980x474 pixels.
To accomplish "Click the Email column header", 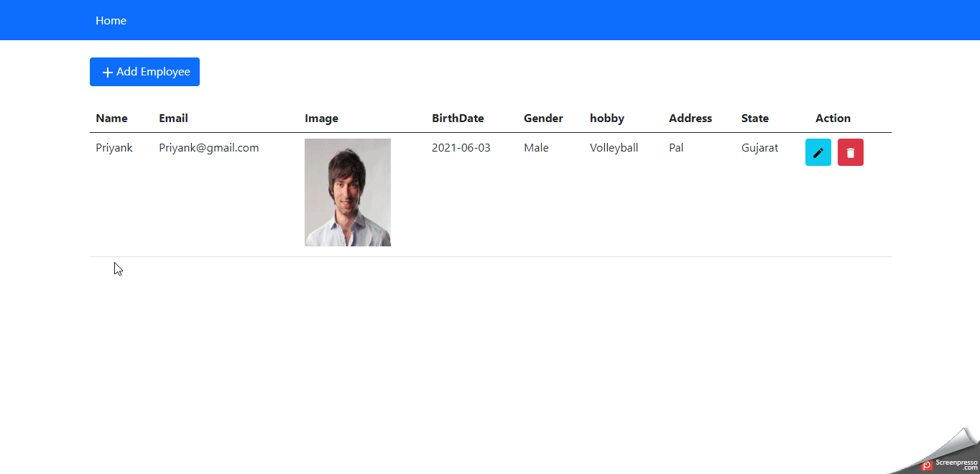I will tap(173, 118).
